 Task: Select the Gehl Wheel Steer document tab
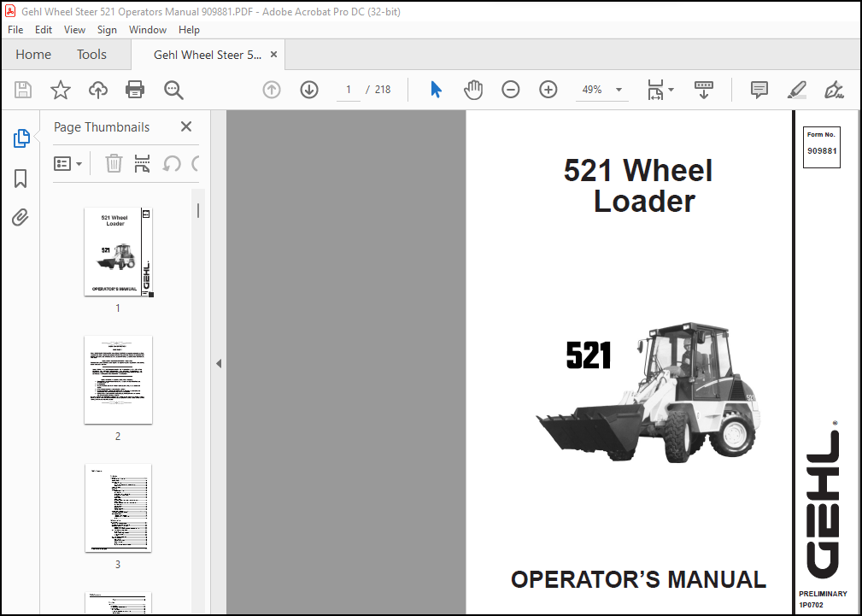pyautogui.click(x=208, y=55)
